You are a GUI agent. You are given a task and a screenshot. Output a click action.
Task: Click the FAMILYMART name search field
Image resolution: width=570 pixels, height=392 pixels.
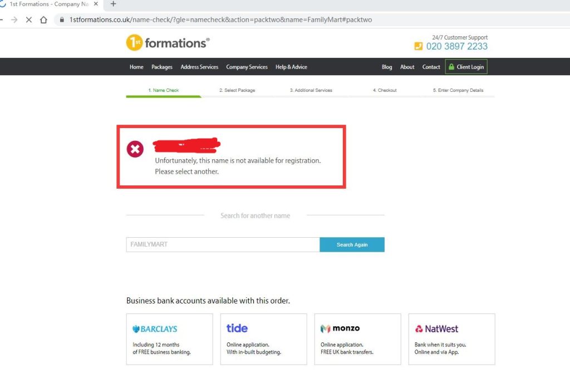(223, 245)
